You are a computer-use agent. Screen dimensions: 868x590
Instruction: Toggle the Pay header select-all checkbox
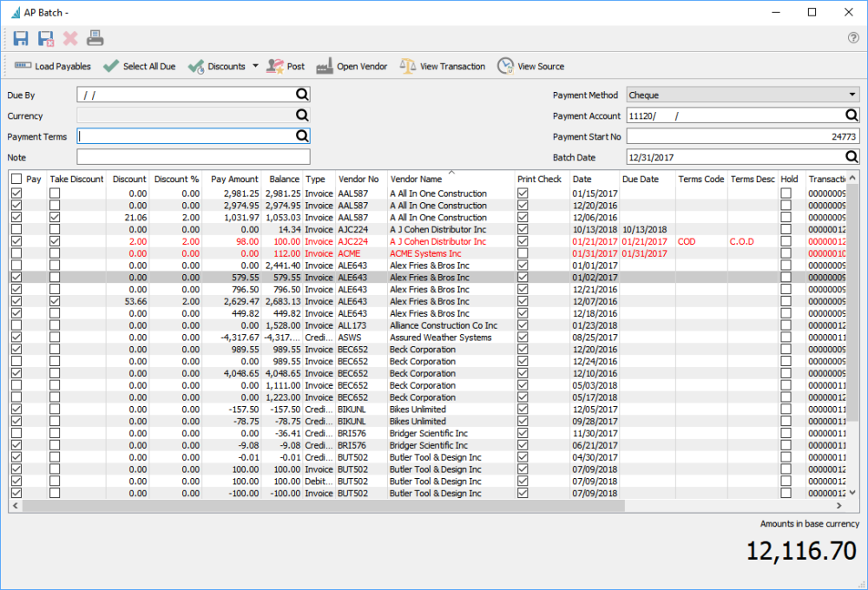[x=16, y=179]
